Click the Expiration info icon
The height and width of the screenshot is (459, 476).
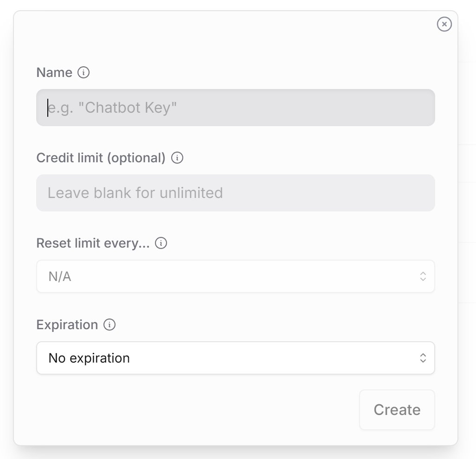[x=109, y=325]
